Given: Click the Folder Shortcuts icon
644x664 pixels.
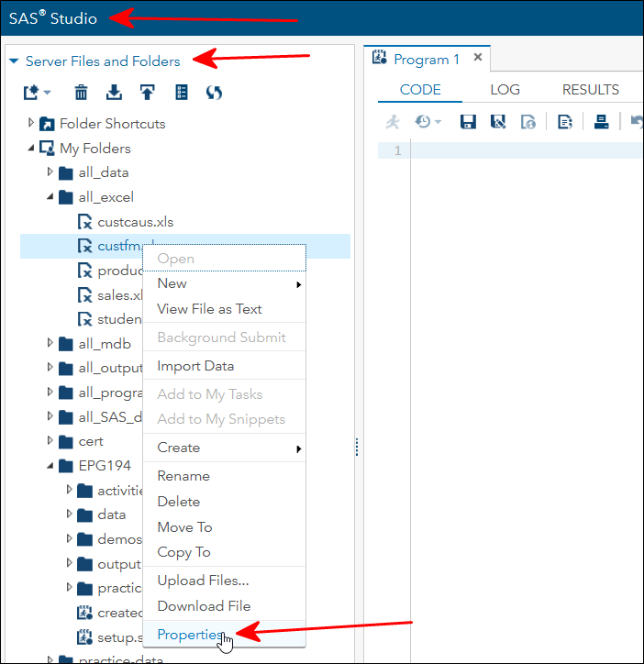Looking at the screenshot, I should coord(47,124).
